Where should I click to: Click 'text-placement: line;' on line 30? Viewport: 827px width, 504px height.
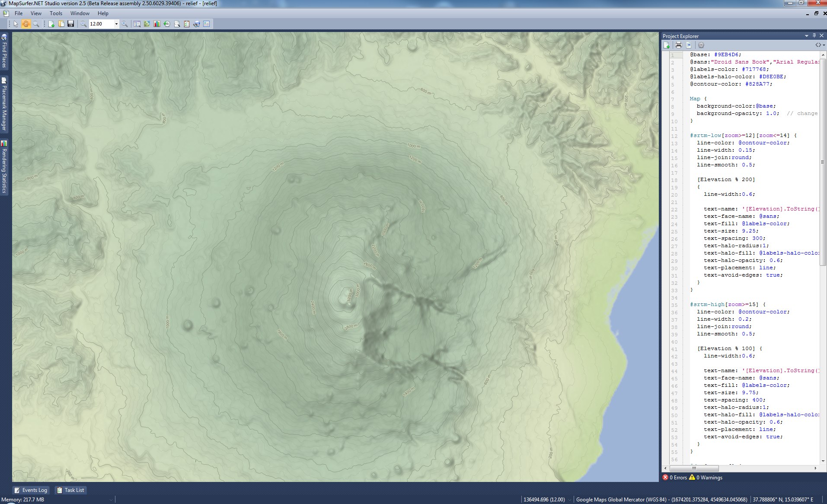pyautogui.click(x=740, y=268)
